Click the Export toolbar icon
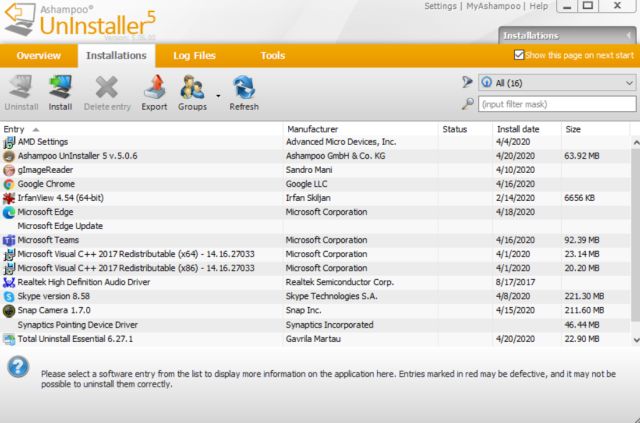640x423 pixels. (154, 89)
